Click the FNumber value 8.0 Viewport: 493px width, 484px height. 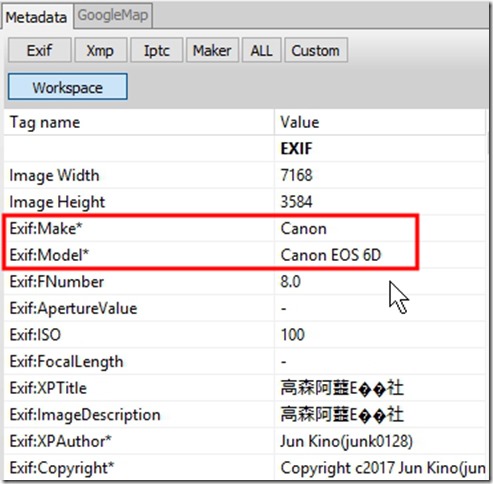(290, 282)
